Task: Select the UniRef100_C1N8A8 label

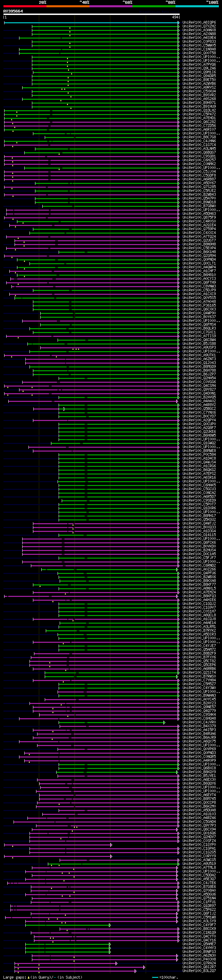Action: [x=199, y=49]
